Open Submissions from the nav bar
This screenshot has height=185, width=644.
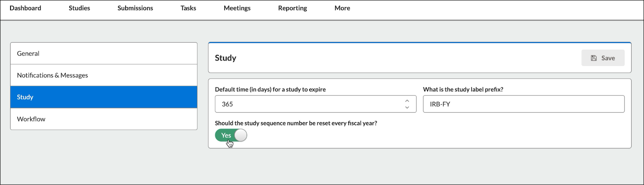(x=135, y=8)
